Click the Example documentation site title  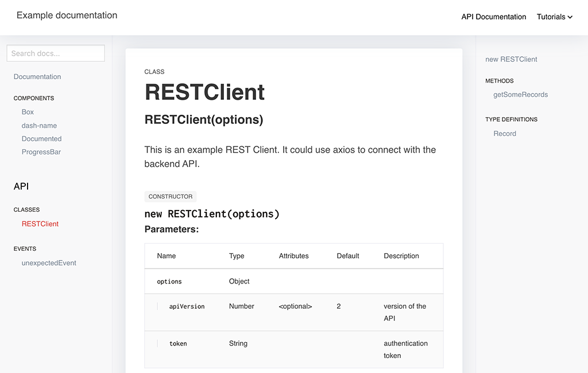(67, 15)
